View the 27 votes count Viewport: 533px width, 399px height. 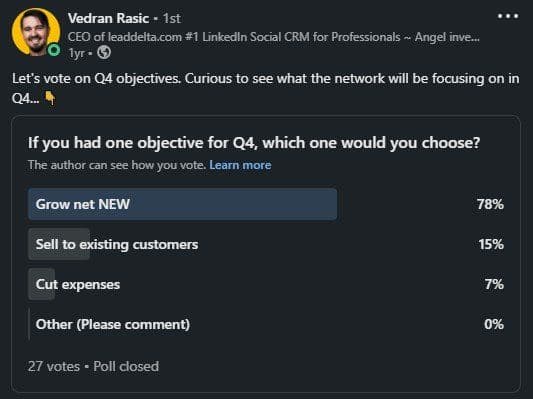54,366
